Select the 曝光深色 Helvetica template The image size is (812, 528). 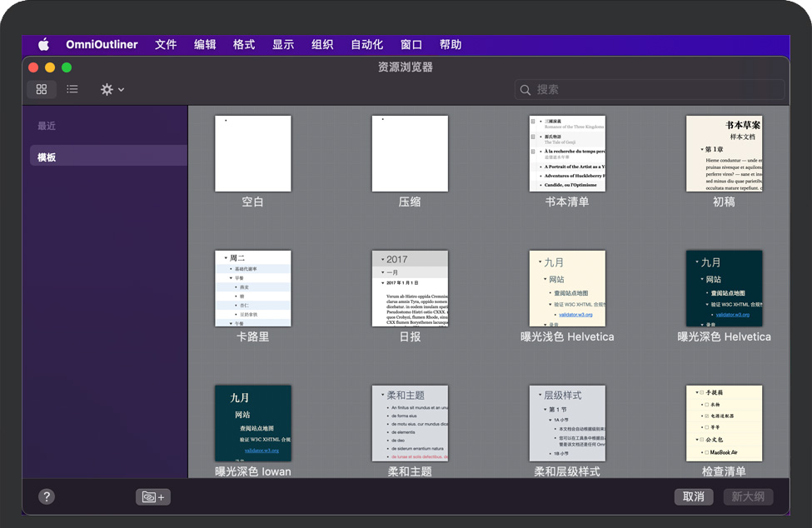724,288
